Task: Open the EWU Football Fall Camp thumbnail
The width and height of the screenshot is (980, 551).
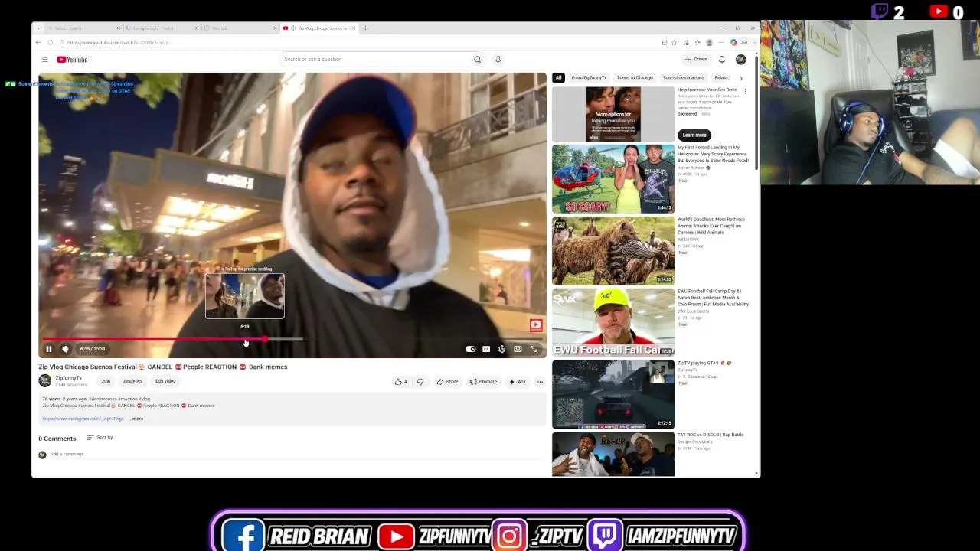Action: click(613, 322)
